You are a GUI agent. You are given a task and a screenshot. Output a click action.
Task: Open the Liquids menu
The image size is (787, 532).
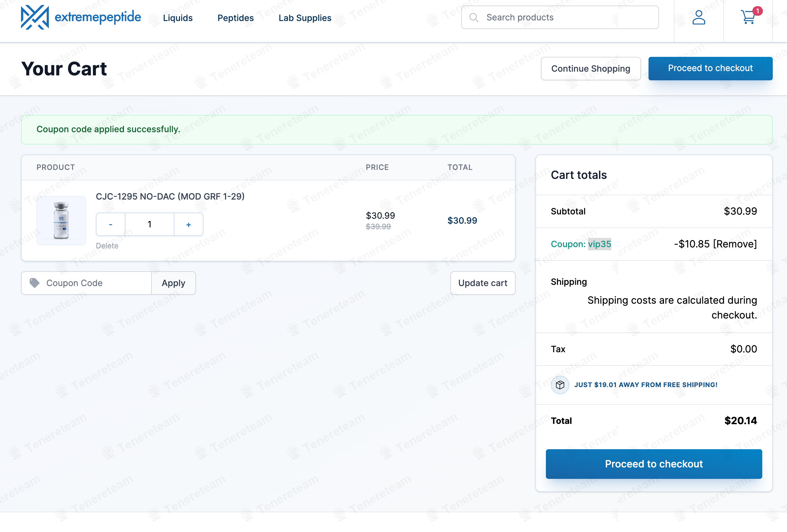pyautogui.click(x=178, y=18)
